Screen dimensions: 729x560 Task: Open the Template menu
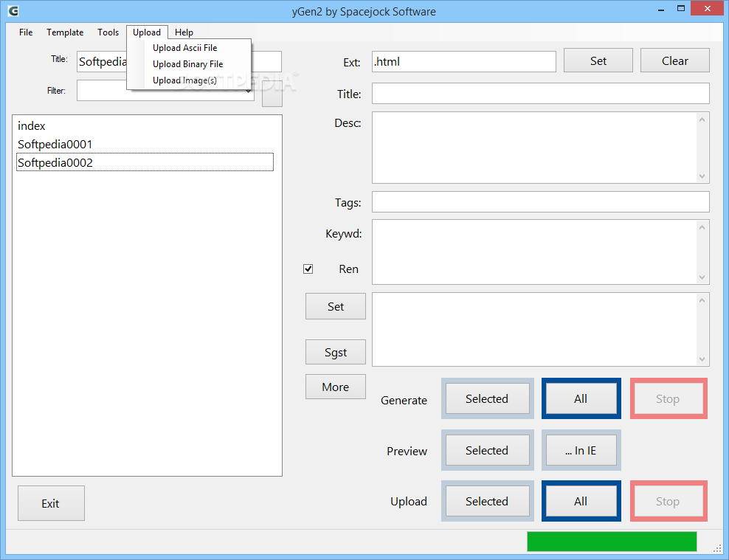tap(65, 32)
